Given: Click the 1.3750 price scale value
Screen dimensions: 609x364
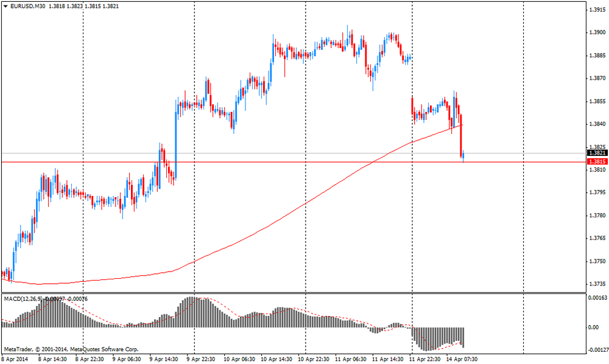Looking at the screenshot, I should coord(597,261).
